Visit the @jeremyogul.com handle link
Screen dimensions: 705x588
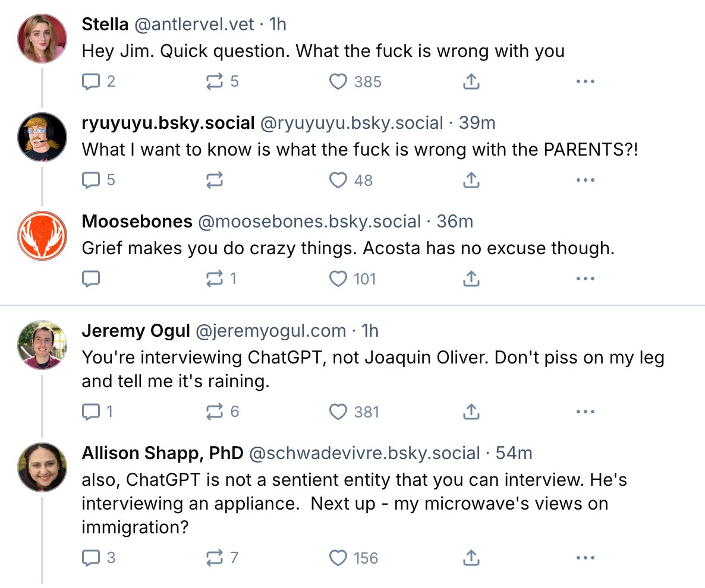pyautogui.click(x=270, y=330)
